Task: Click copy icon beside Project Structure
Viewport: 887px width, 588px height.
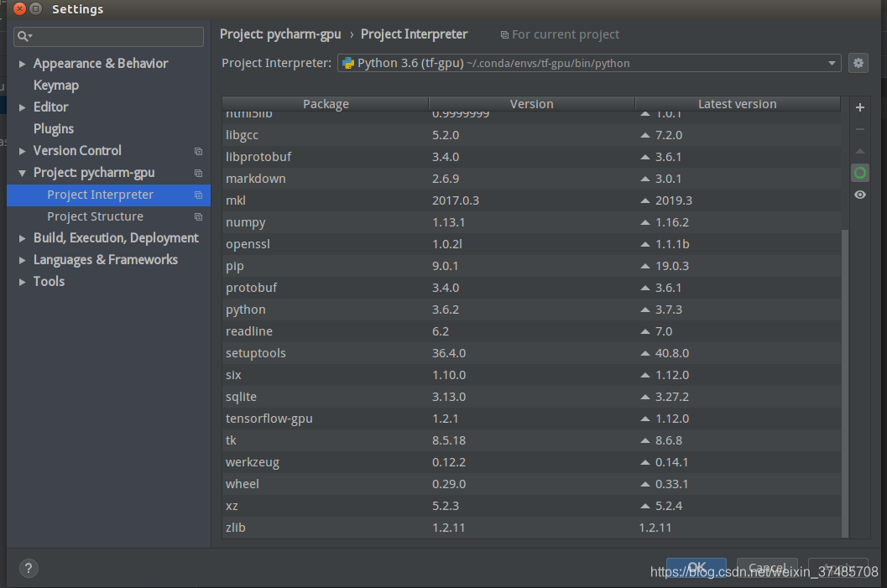Action: tap(198, 216)
